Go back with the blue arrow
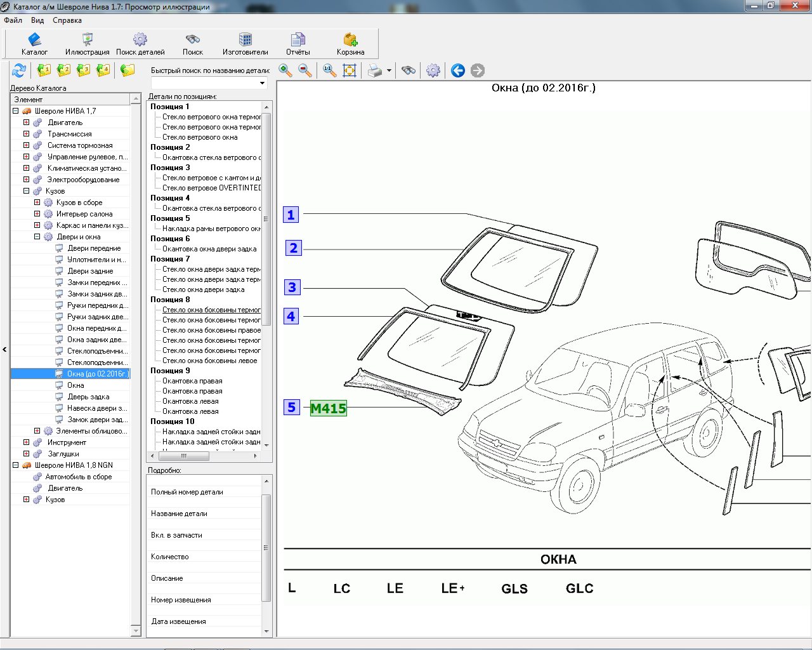The width and height of the screenshot is (812, 650). click(458, 70)
